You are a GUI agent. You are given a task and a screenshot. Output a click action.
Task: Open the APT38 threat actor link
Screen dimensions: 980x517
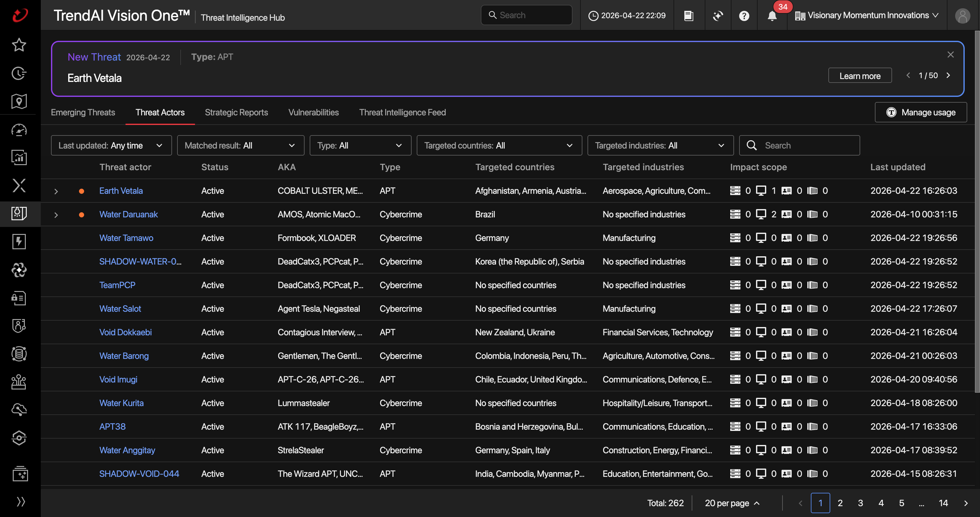[112, 427]
